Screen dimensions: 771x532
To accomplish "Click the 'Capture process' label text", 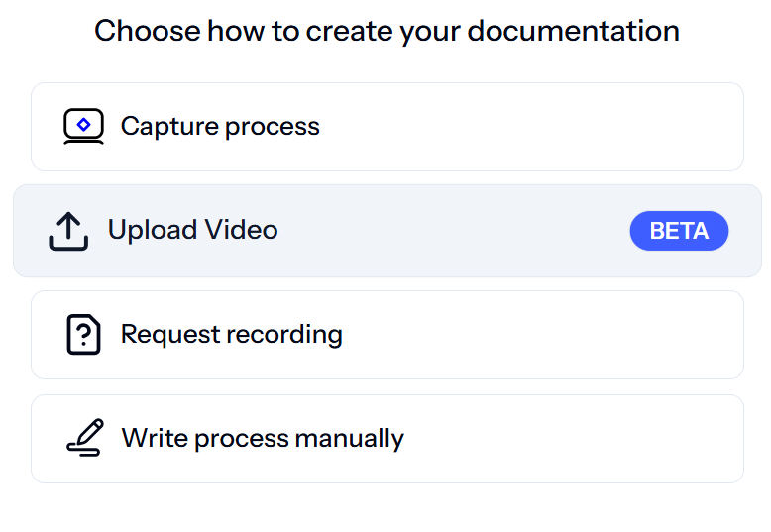I will (x=220, y=127).
